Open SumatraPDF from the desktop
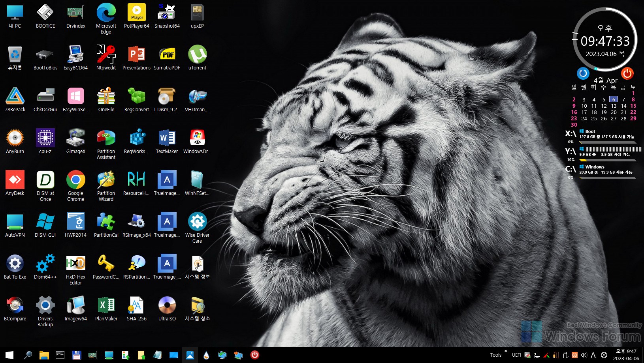Viewport: 644px width, 363px height. 167,58
